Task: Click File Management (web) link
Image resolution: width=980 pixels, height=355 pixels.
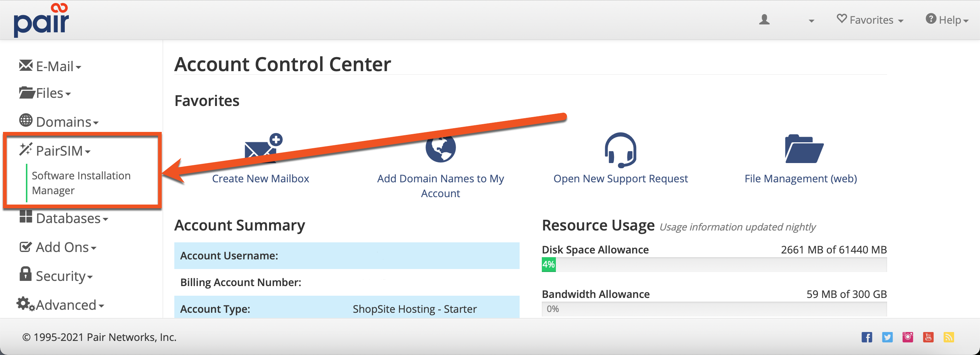Action: click(x=801, y=178)
